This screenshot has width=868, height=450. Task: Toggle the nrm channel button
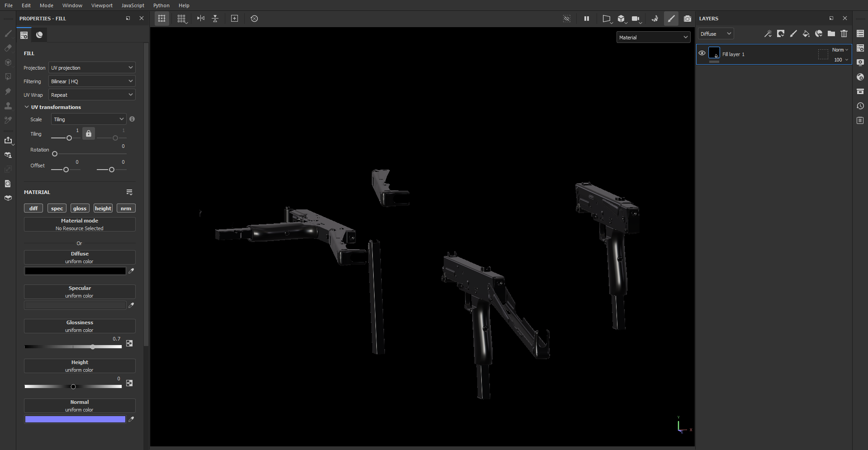(126, 208)
